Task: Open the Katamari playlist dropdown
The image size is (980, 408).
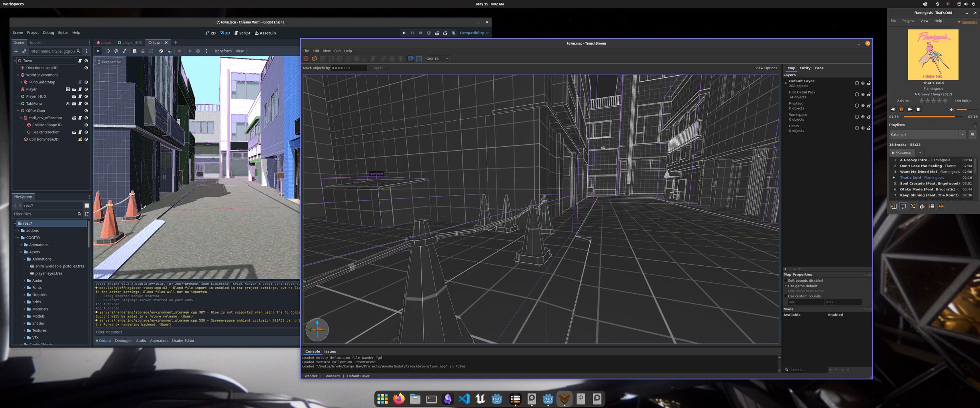Action: click(962, 135)
